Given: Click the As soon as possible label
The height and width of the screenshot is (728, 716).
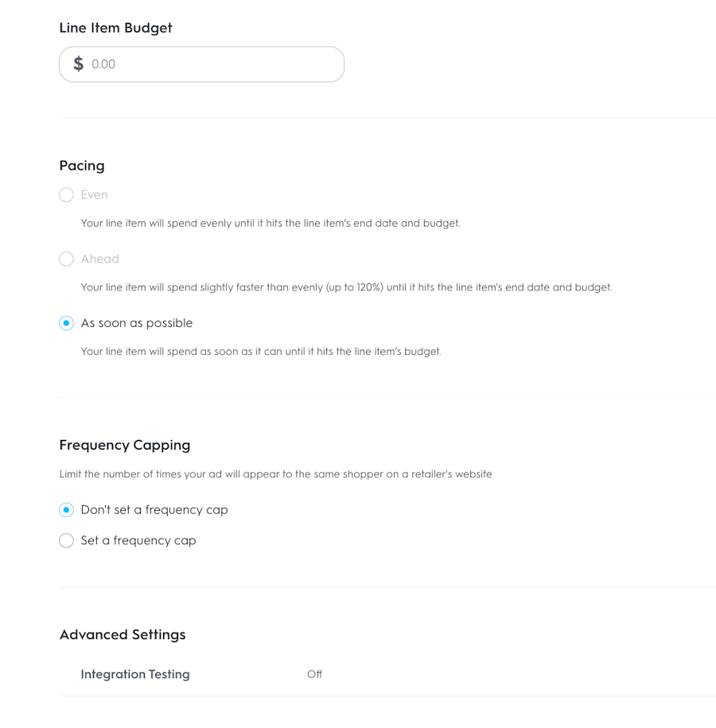Looking at the screenshot, I should (137, 323).
